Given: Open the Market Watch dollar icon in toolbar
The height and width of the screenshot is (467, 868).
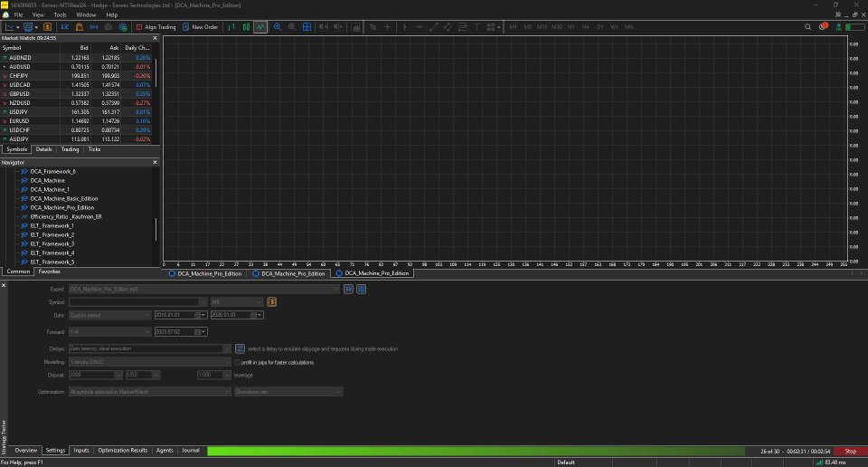Looking at the screenshot, I should [48, 26].
